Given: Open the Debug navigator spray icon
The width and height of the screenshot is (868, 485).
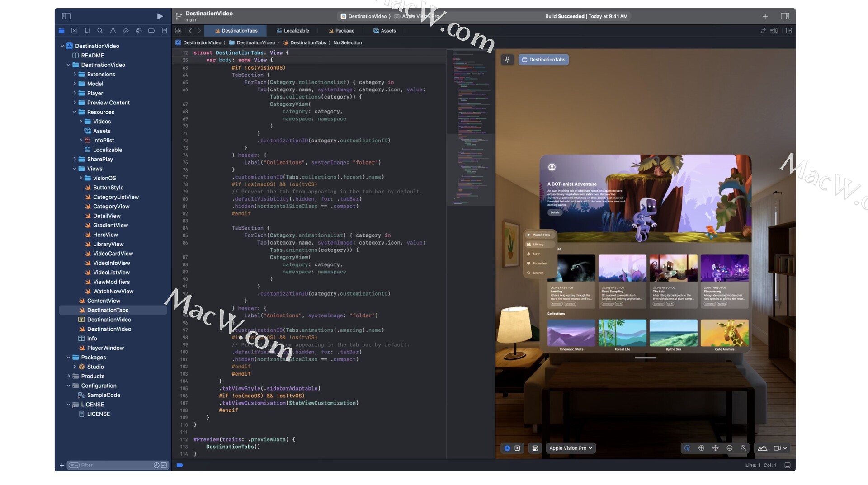Looking at the screenshot, I should [139, 31].
